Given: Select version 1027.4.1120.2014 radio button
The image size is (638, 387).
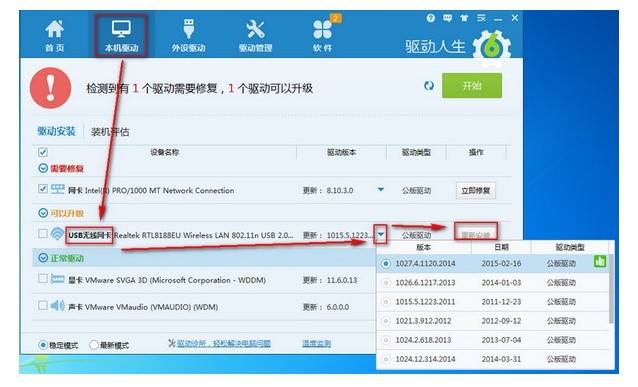Looking at the screenshot, I should point(386,264).
